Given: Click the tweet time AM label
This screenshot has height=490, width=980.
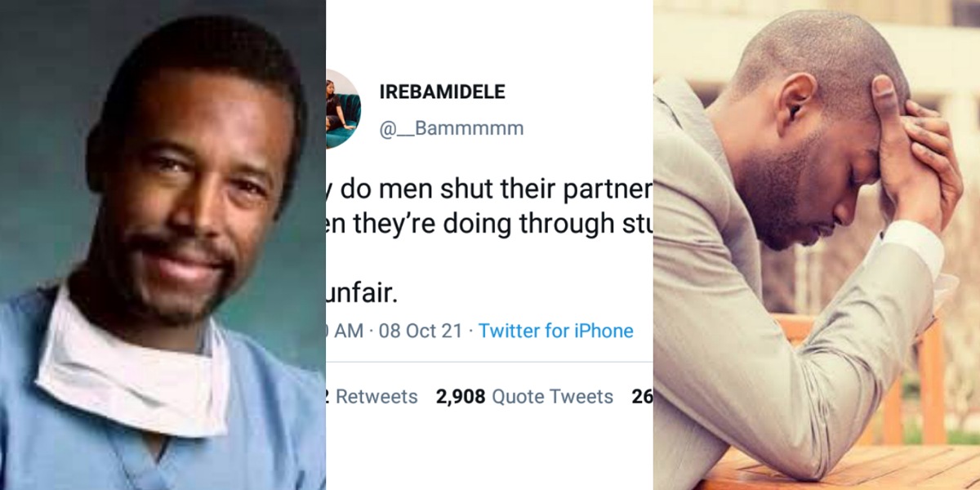Looking at the screenshot, I should click(345, 331).
